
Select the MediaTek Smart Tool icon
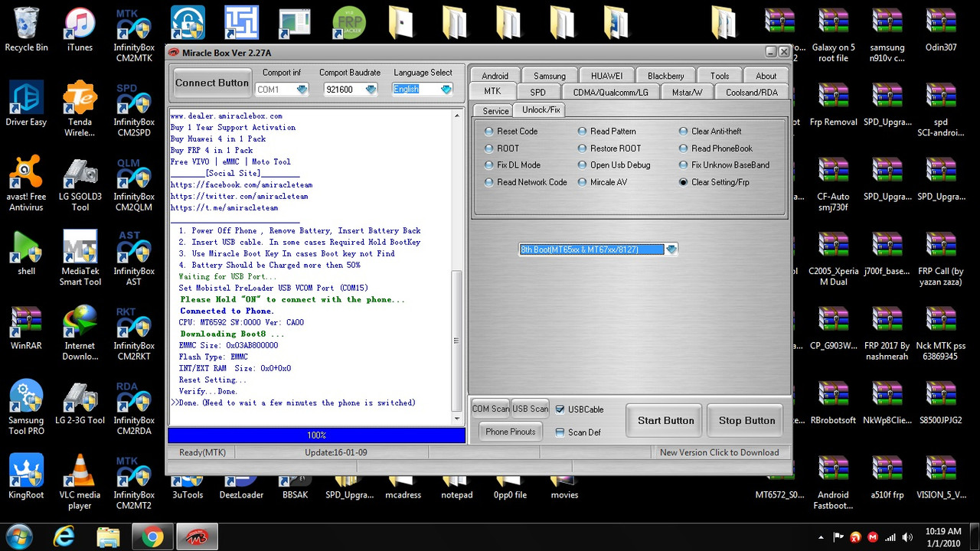[80, 258]
